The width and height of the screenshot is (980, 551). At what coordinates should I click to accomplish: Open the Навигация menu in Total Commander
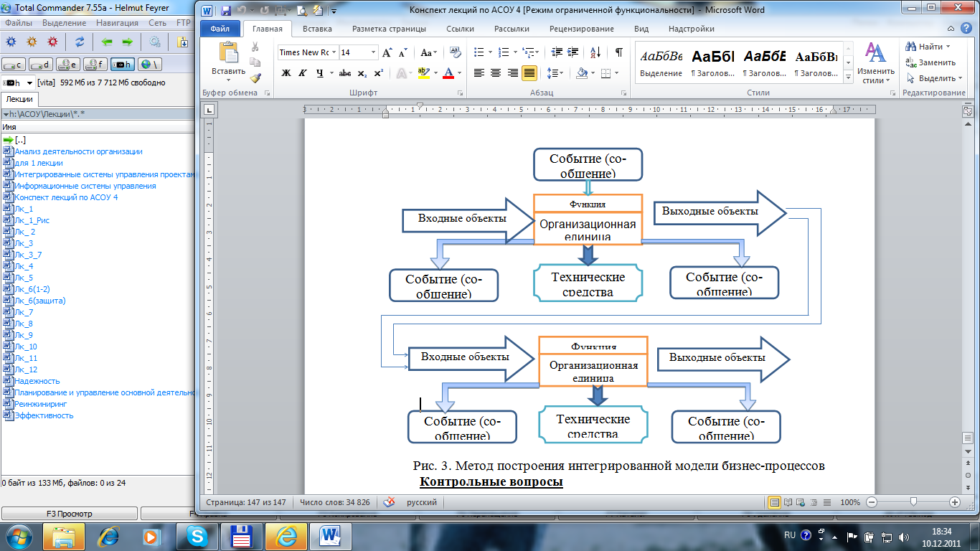118,23
